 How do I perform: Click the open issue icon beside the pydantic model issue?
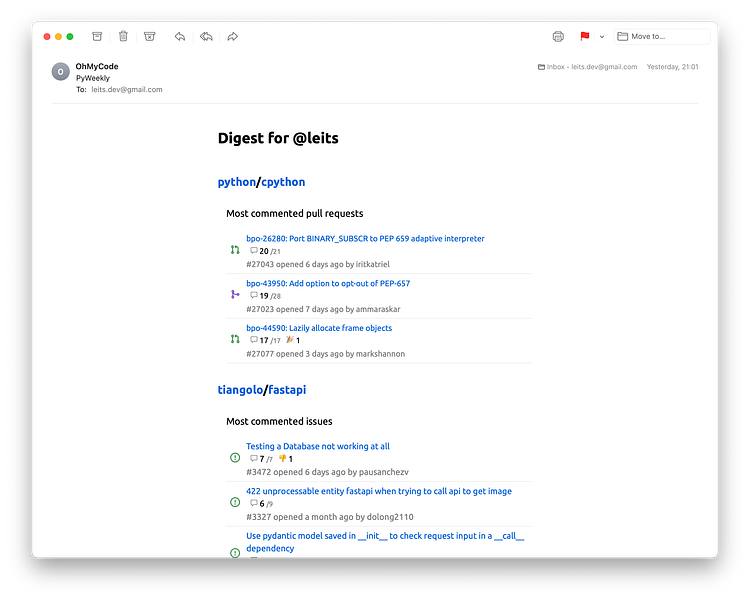tap(235, 553)
